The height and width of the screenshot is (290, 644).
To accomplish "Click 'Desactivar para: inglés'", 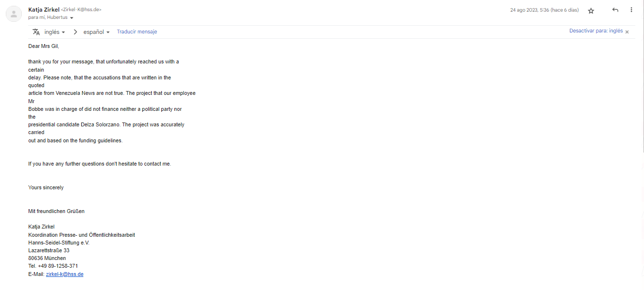I will click(596, 31).
